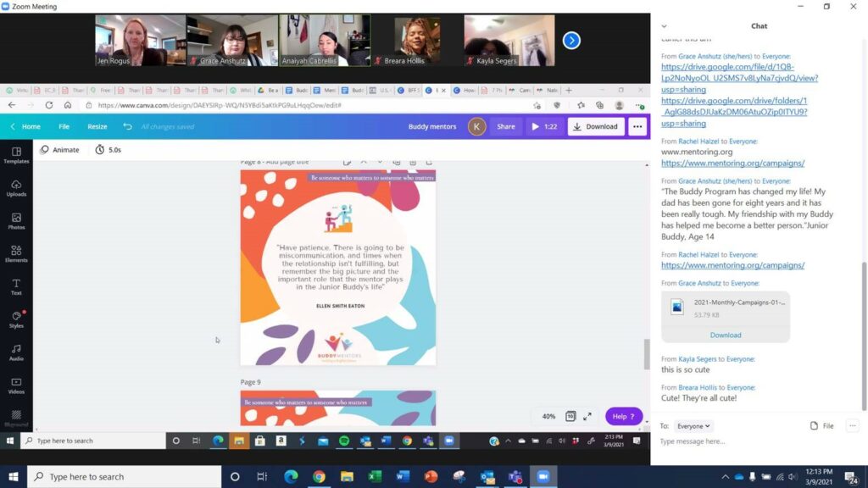Screen dimensions: 868x488
Task: Open the Canva Resize menu
Action: click(x=97, y=127)
